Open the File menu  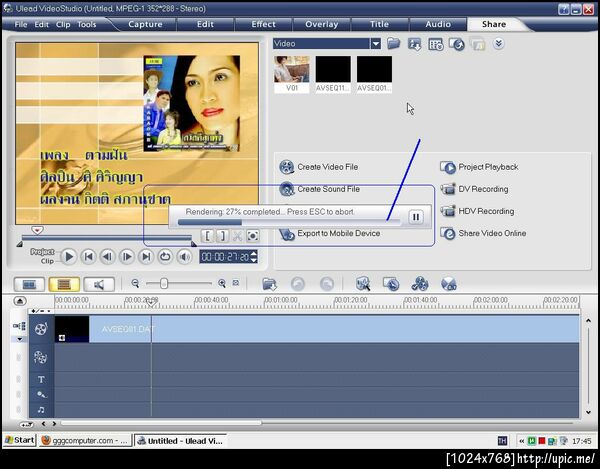click(x=21, y=24)
